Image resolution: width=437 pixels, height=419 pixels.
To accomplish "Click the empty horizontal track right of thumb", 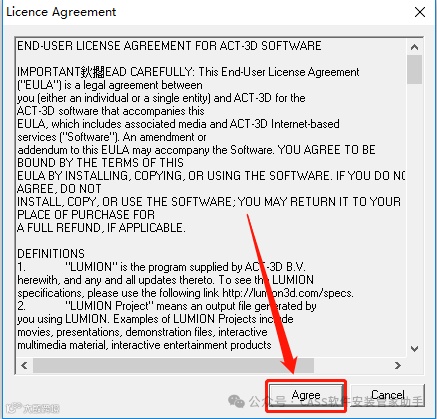I will click(x=352, y=365).
